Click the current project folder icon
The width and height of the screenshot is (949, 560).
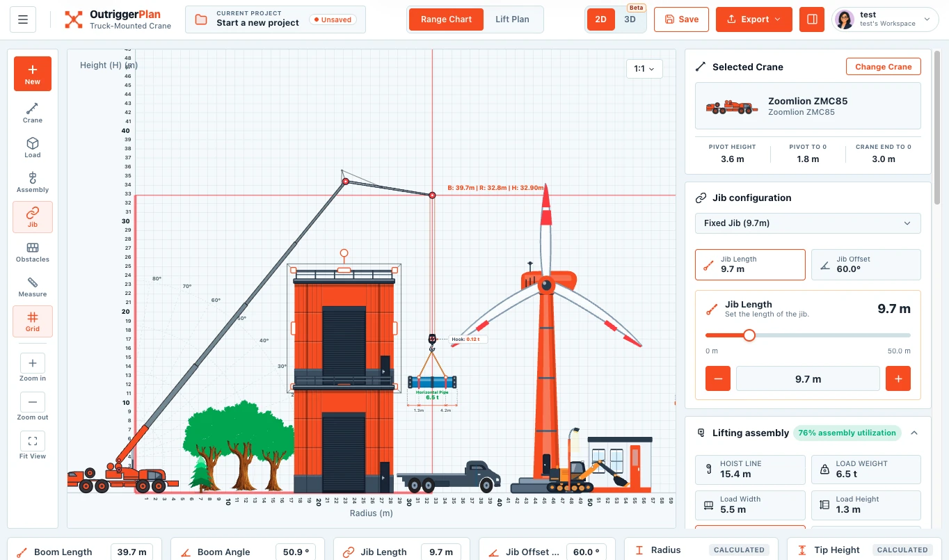tap(201, 19)
